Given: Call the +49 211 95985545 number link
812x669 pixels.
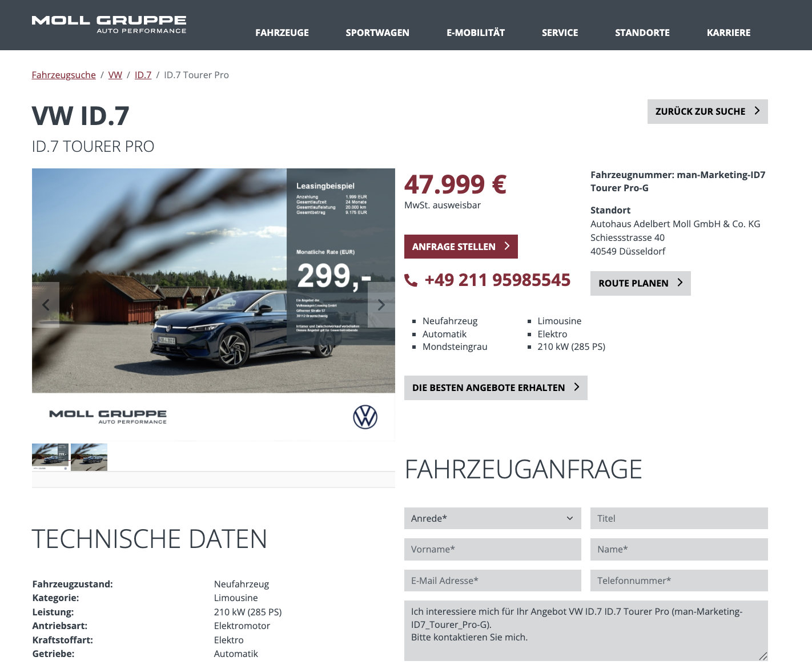Looking at the screenshot, I should (x=497, y=280).
